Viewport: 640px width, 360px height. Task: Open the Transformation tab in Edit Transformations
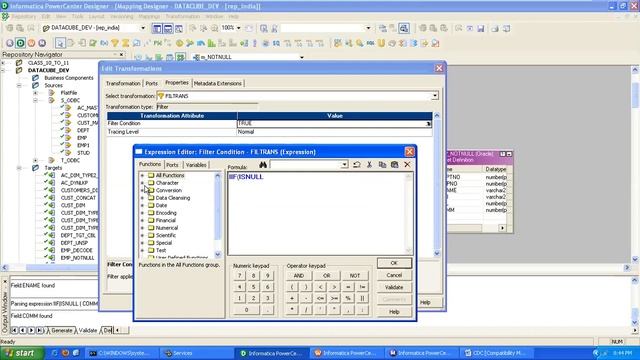[123, 83]
